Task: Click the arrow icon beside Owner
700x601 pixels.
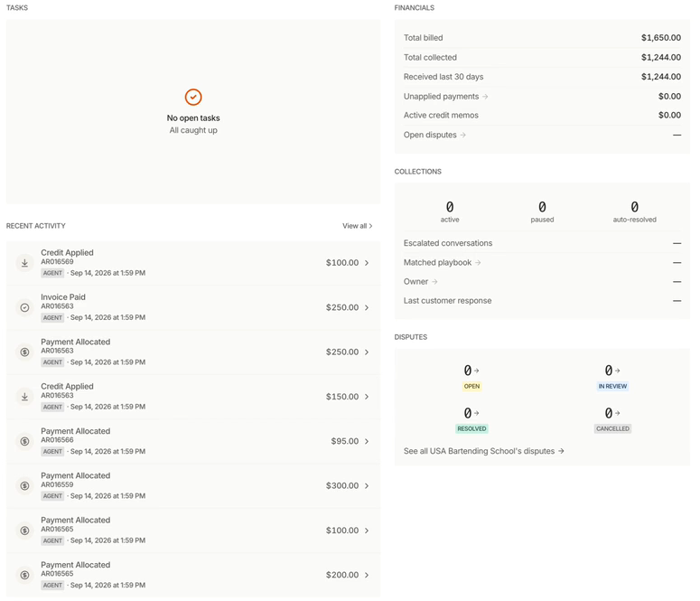Action: click(x=434, y=281)
